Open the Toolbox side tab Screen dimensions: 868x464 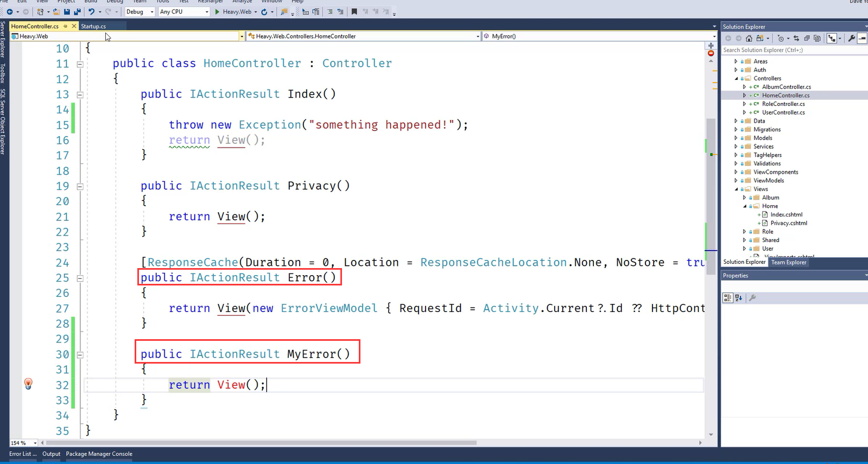point(3,73)
